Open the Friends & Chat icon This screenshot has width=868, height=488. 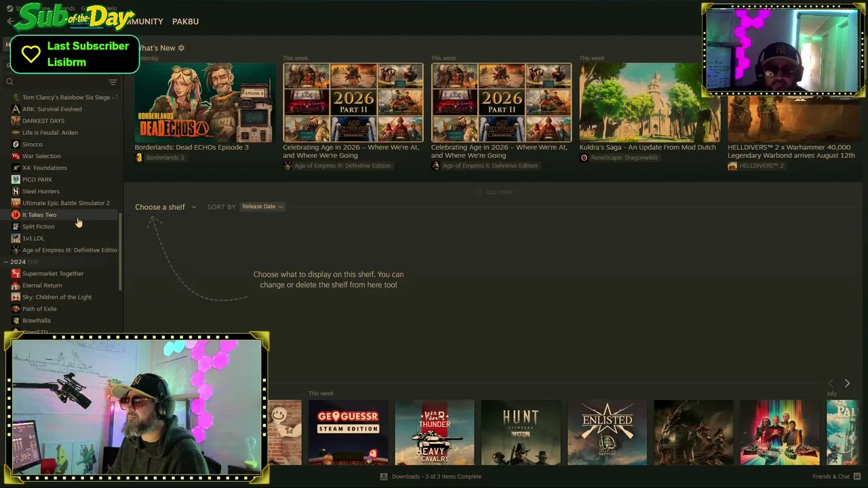pyautogui.click(x=857, y=476)
